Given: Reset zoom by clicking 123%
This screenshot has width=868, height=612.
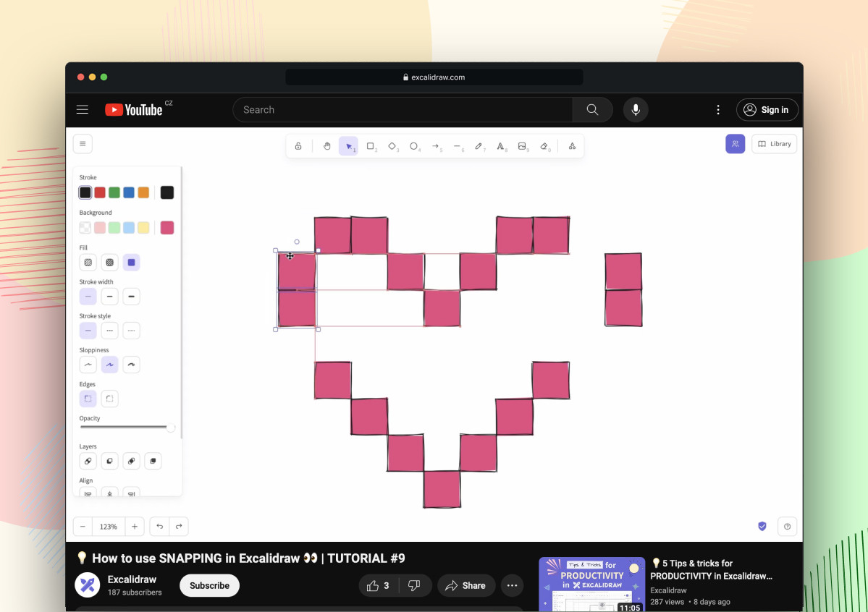Looking at the screenshot, I should tap(109, 526).
